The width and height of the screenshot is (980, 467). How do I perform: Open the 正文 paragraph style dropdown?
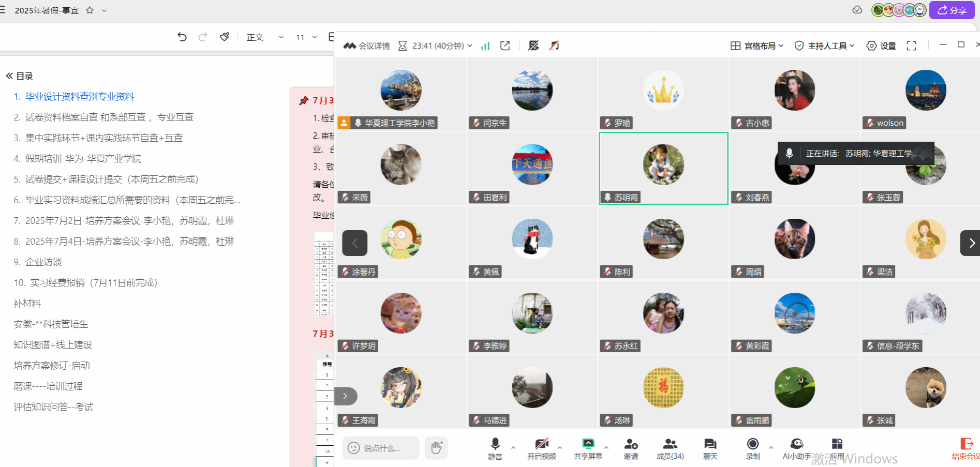pos(265,37)
